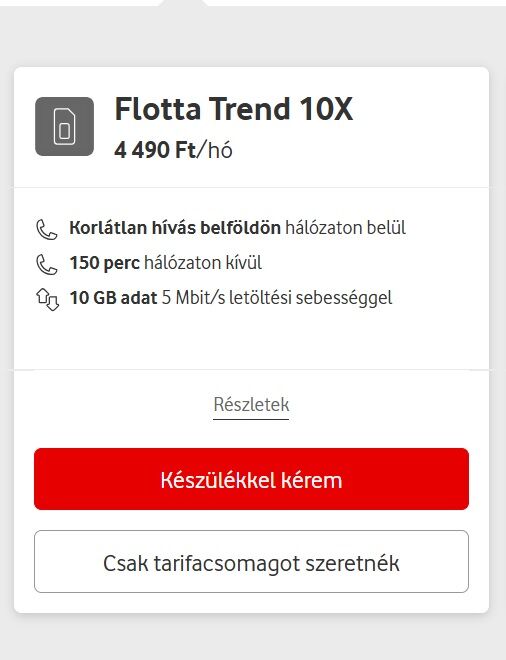The width and height of the screenshot is (506, 660).
Task: Click phone icon beside Korlátlan hívás belföldön
Action: pyautogui.click(x=46, y=229)
